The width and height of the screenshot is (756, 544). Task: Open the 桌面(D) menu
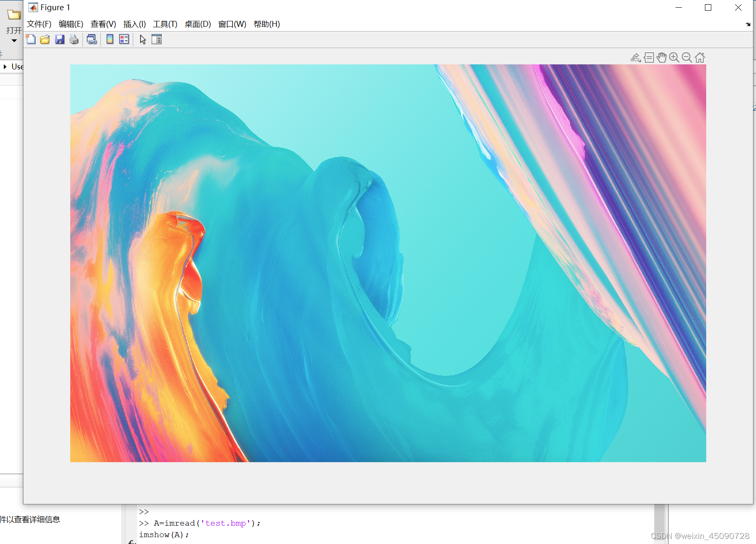tap(198, 24)
